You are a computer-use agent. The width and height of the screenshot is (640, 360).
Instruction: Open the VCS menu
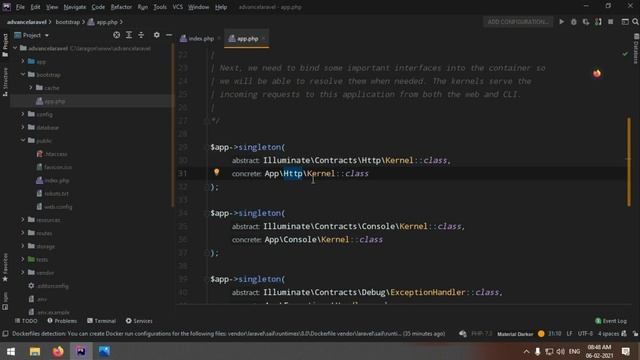(178, 7)
